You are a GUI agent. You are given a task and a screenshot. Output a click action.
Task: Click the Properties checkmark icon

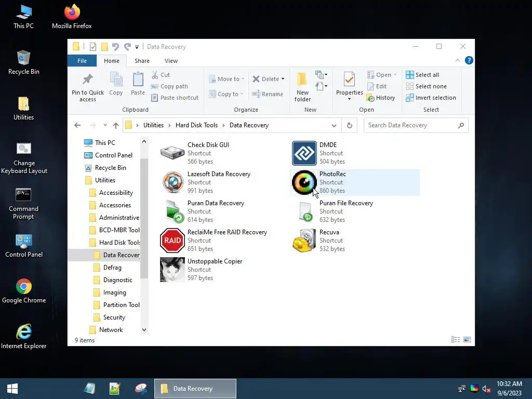click(349, 79)
